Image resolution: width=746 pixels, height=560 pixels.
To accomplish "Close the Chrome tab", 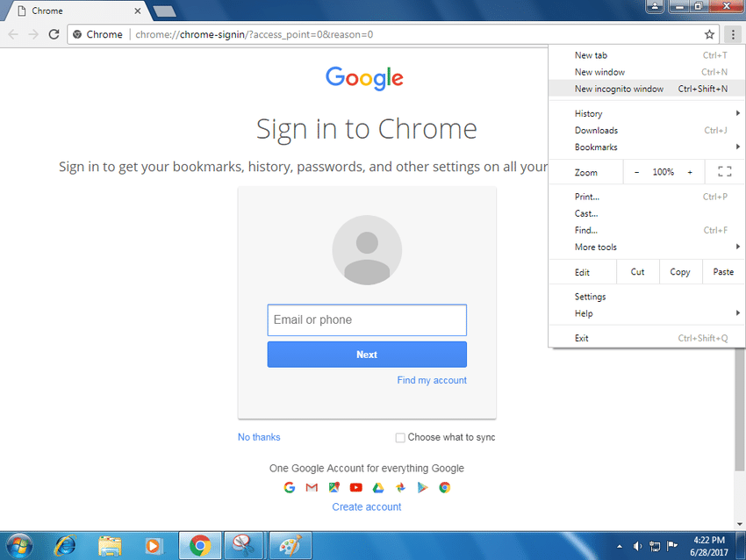I will point(138,11).
